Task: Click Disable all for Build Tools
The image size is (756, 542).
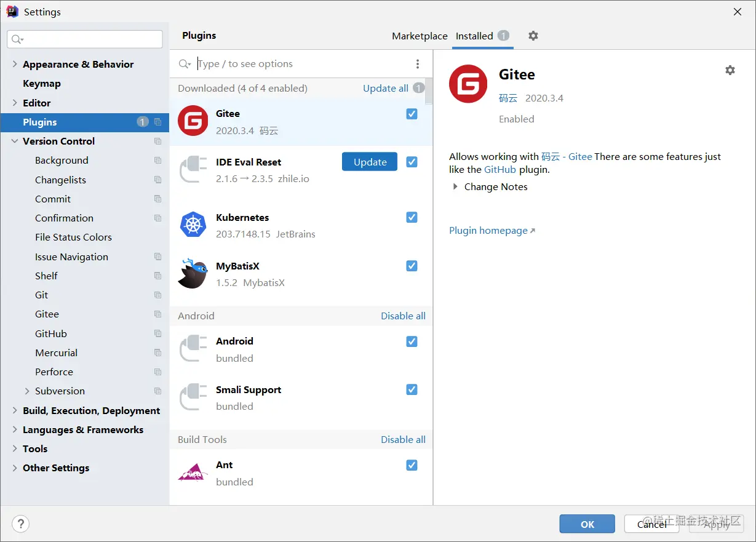Action: click(403, 439)
